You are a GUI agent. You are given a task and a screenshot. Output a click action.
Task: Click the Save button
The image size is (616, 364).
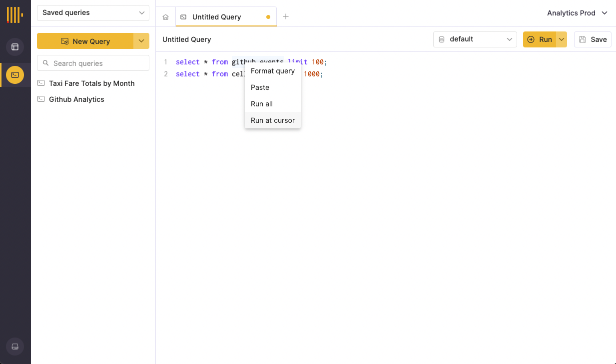point(593,39)
